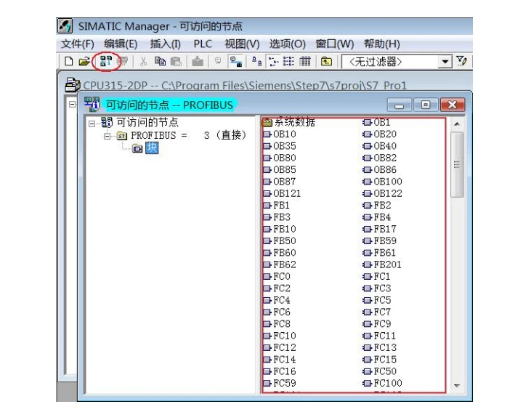Open the 插入(I) menu

[x=166, y=44]
